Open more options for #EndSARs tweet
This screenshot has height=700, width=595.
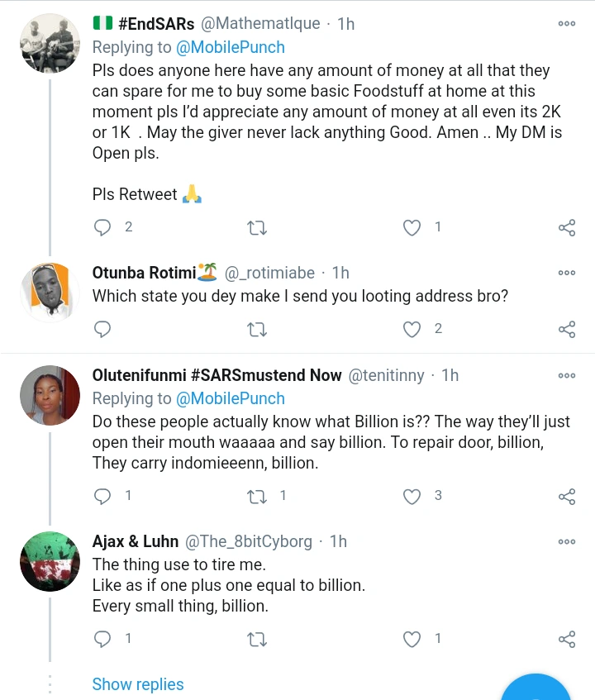(x=567, y=24)
